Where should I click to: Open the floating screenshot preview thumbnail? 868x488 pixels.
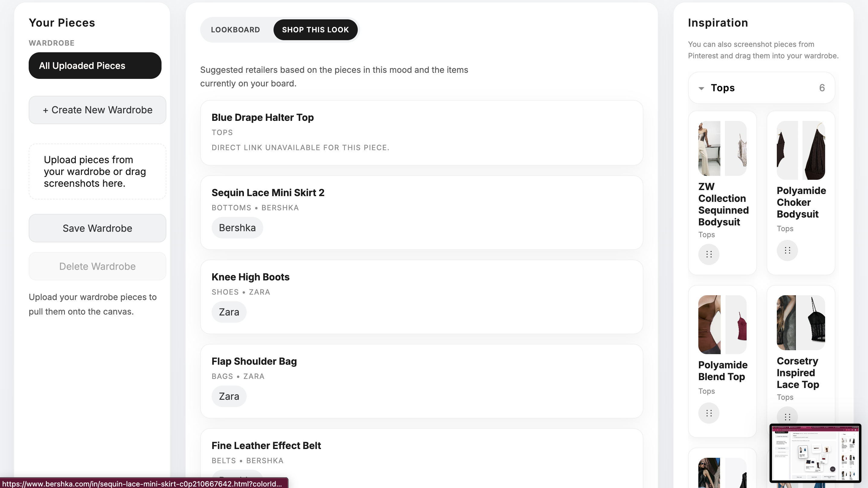click(815, 453)
